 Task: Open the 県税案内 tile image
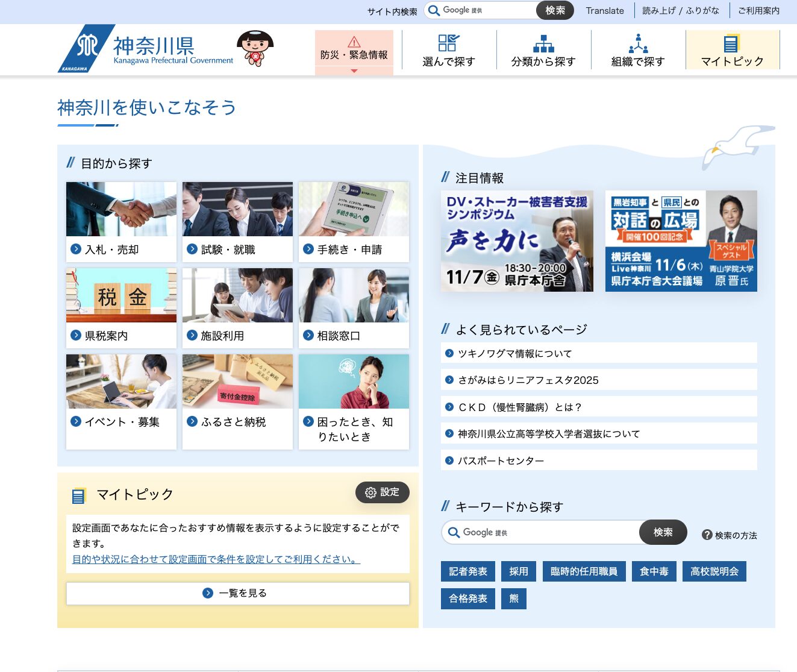(x=121, y=295)
